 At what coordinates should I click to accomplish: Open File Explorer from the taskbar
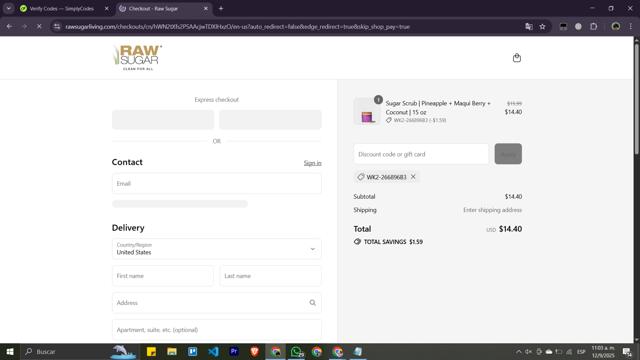(172, 351)
